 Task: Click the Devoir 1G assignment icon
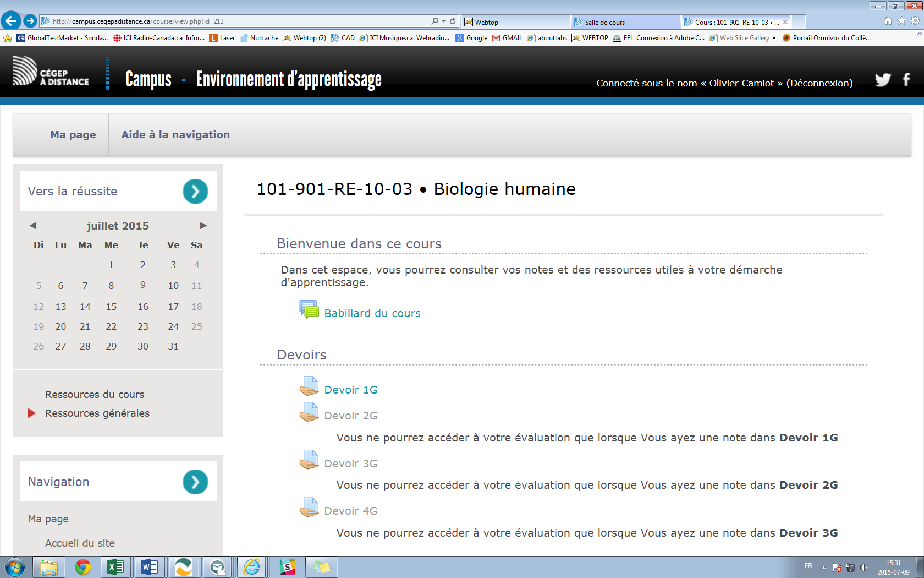point(309,386)
